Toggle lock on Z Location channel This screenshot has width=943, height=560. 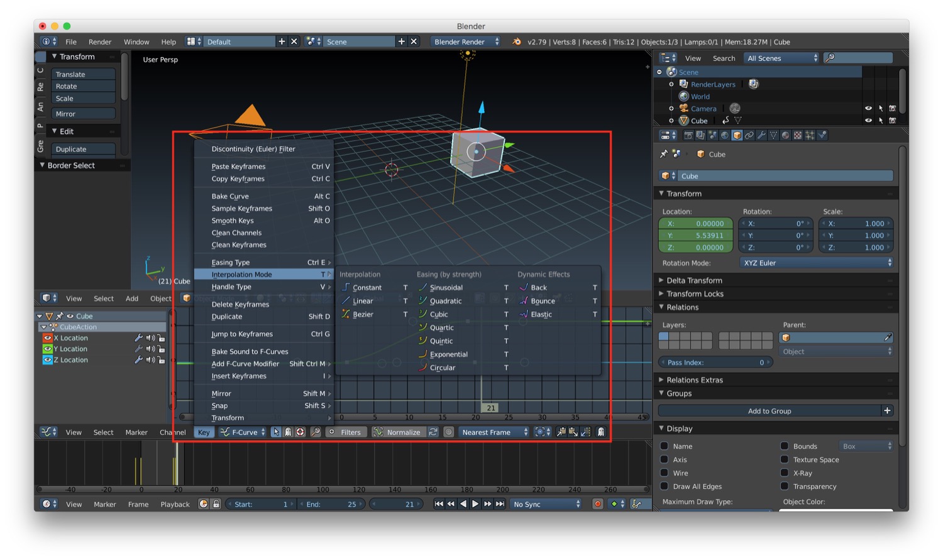point(162,360)
